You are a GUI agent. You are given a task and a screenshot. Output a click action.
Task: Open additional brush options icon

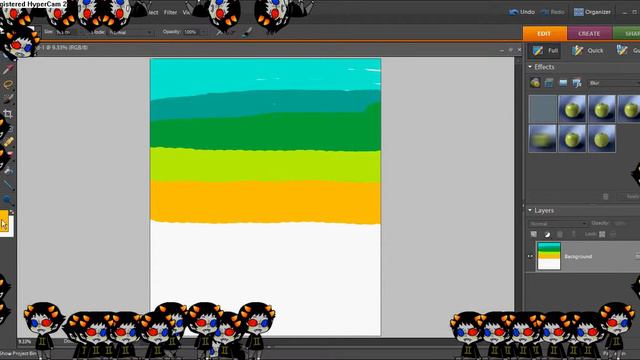point(246,33)
